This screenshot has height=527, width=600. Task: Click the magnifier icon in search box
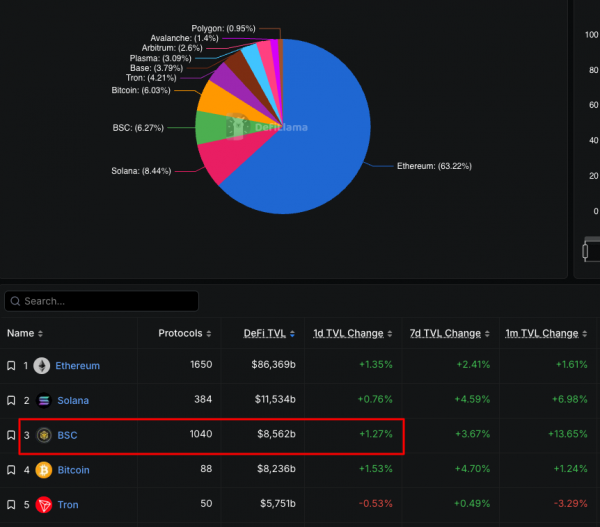(x=14, y=301)
